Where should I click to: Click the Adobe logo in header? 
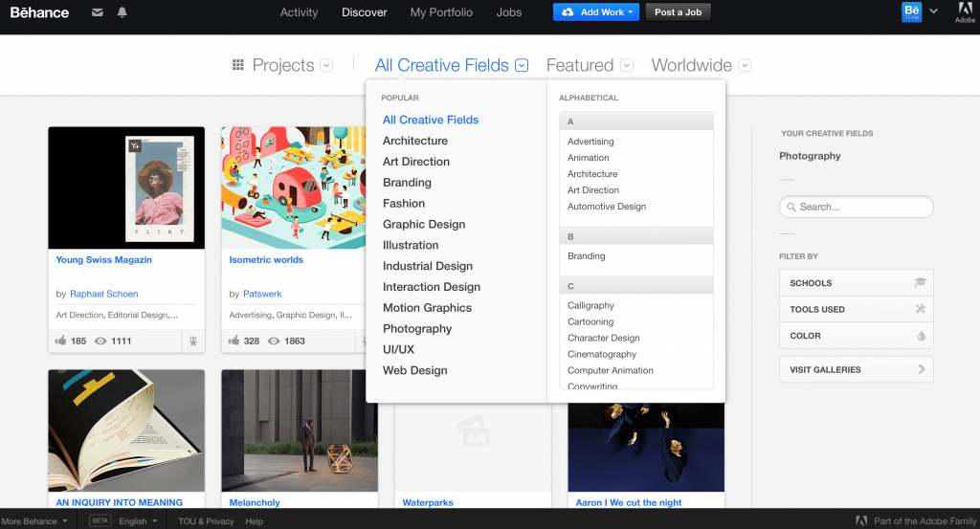965,11
